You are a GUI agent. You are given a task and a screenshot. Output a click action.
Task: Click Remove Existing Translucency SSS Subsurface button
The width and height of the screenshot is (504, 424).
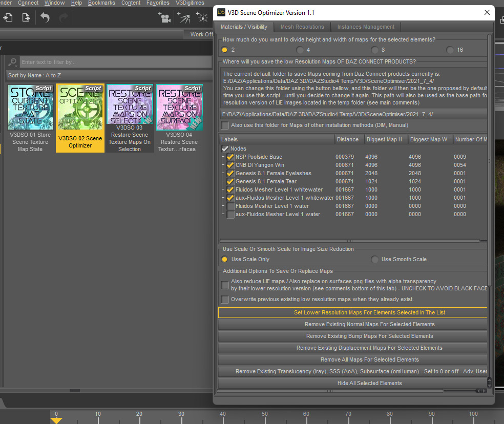pos(352,371)
